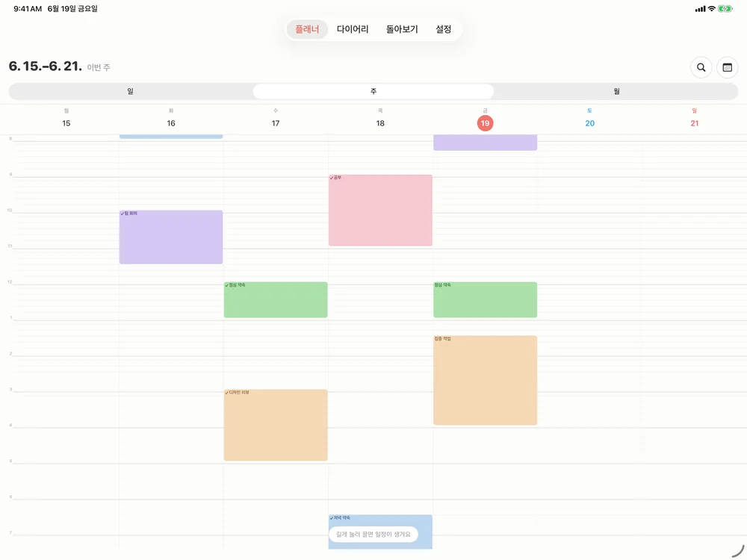Open the blue event at top of Tuesday
The image size is (747, 560).
[171, 137]
